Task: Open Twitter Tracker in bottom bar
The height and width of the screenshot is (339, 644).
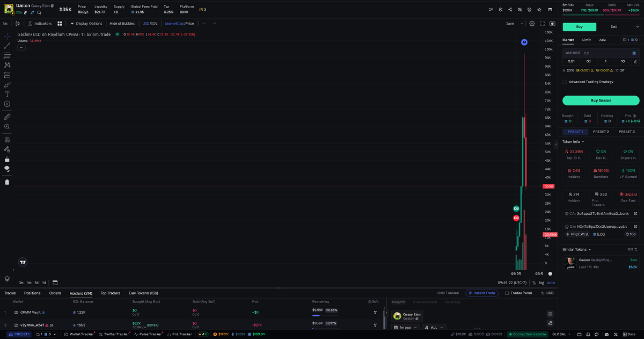Action: point(114,334)
